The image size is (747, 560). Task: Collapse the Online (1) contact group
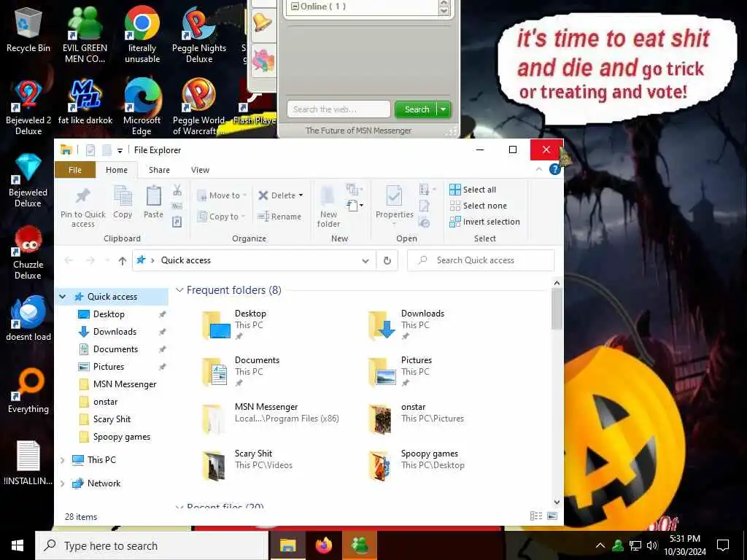tap(295, 6)
